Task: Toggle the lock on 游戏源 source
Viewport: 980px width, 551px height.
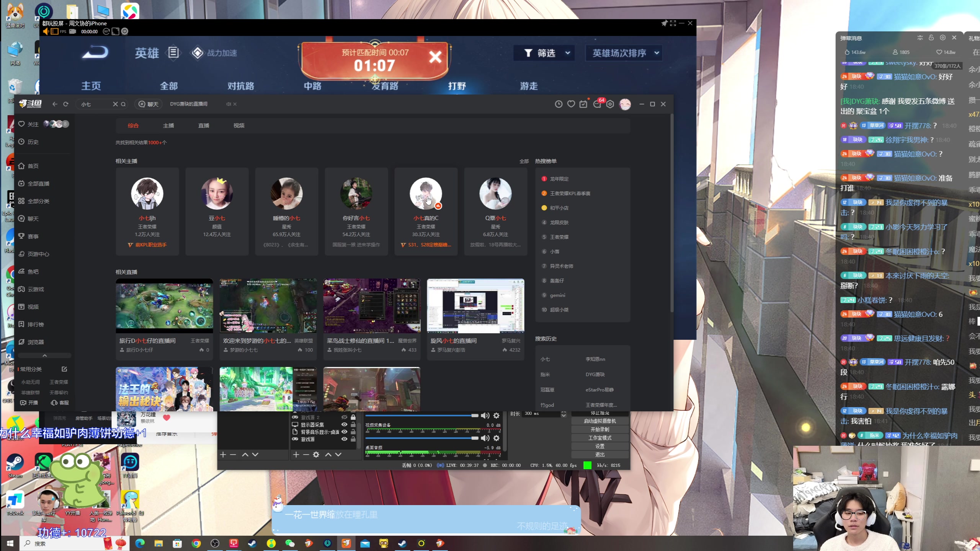Action: point(353,439)
